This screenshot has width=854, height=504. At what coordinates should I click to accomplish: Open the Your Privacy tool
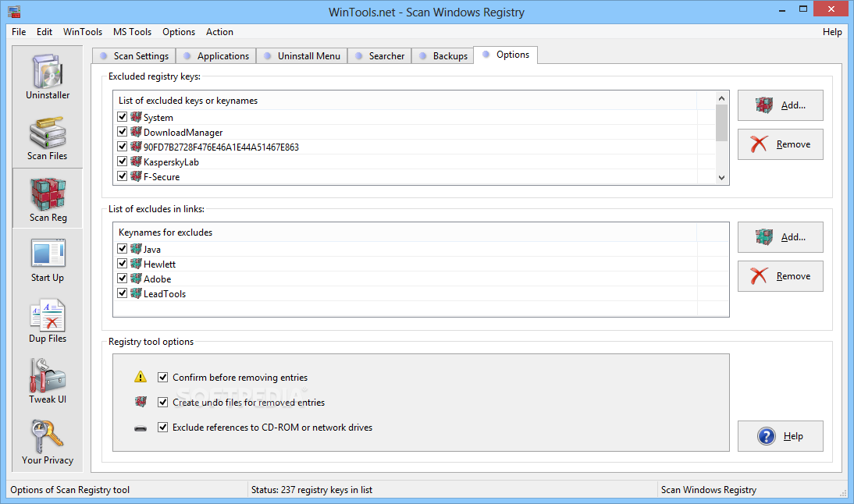48,442
